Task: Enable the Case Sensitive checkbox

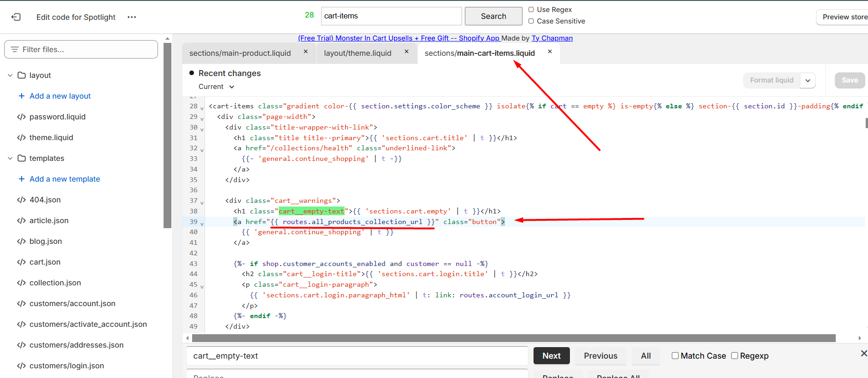Action: [x=531, y=21]
